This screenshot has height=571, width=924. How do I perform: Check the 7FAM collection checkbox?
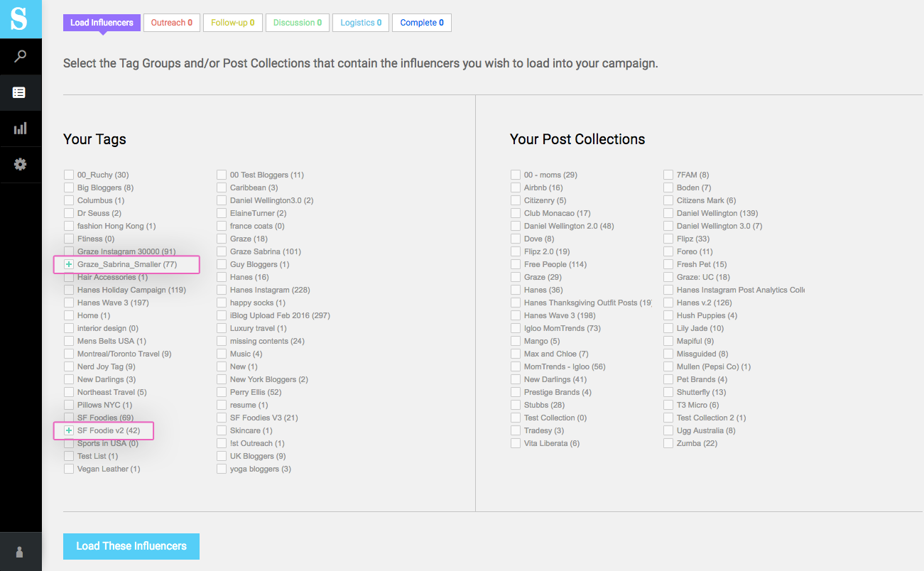(x=668, y=175)
